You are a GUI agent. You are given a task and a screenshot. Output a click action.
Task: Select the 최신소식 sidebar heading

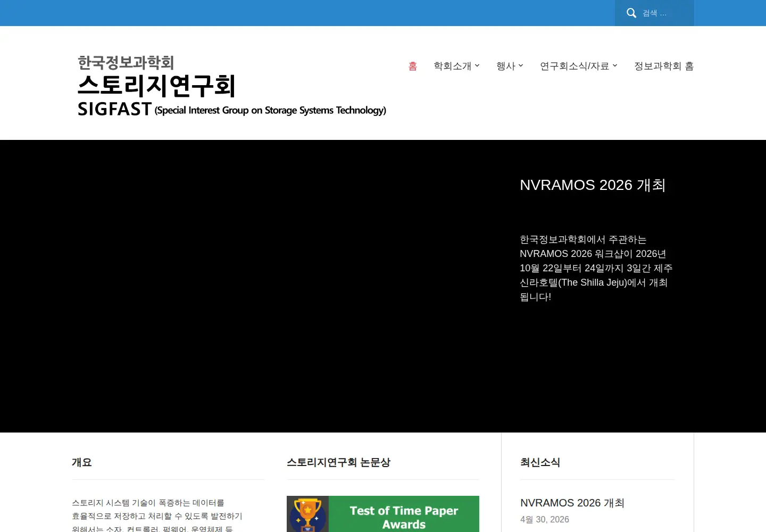540,462
